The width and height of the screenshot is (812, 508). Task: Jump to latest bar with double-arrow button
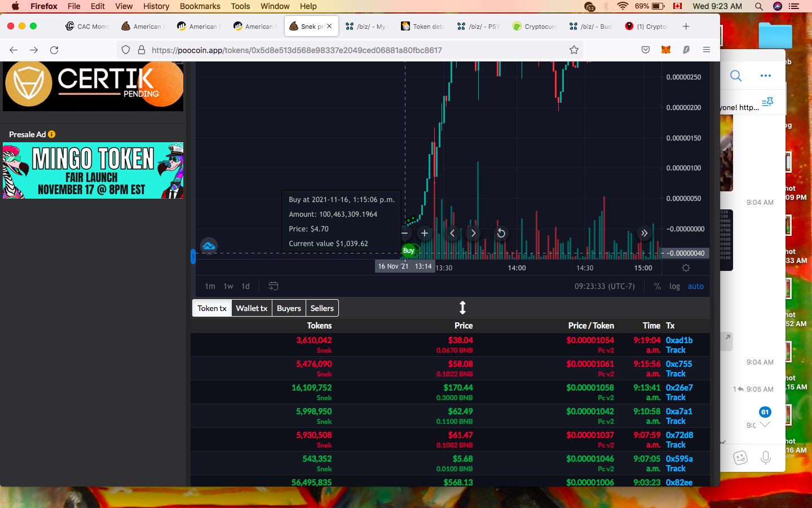click(x=644, y=233)
